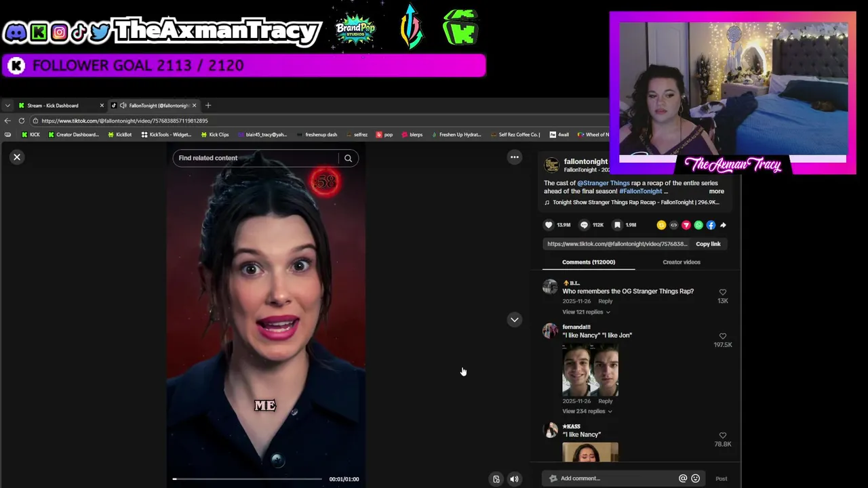
Task: Open fallontonight profile name
Action: (586, 161)
